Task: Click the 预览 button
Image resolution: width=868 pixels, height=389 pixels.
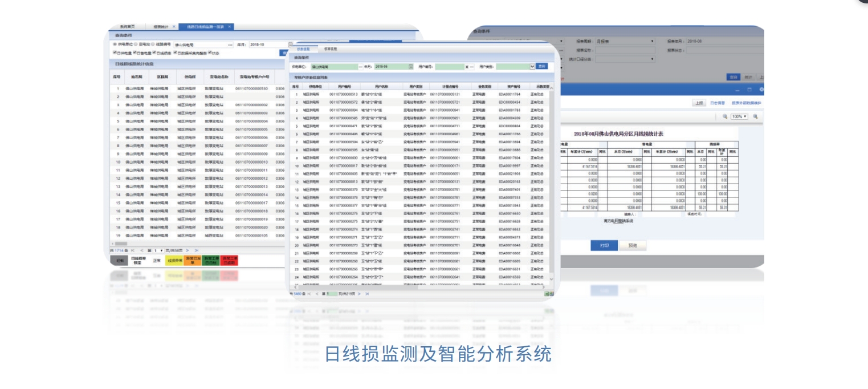Action: tap(633, 245)
